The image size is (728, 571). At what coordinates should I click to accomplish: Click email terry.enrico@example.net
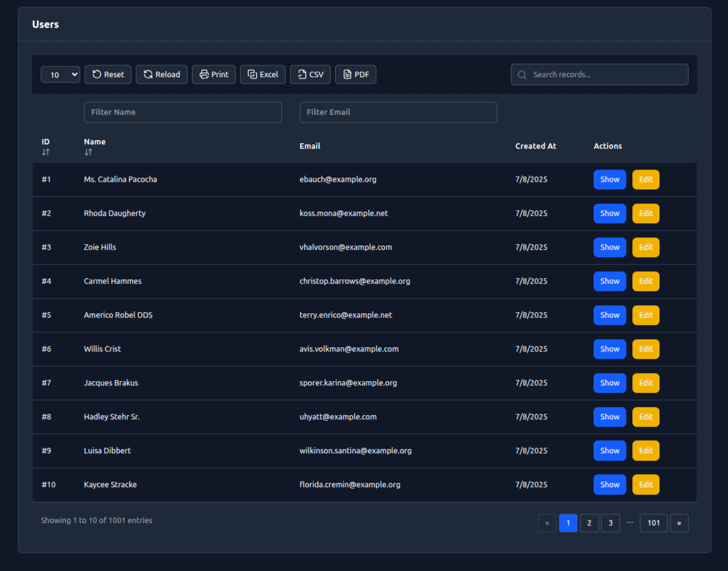point(346,315)
